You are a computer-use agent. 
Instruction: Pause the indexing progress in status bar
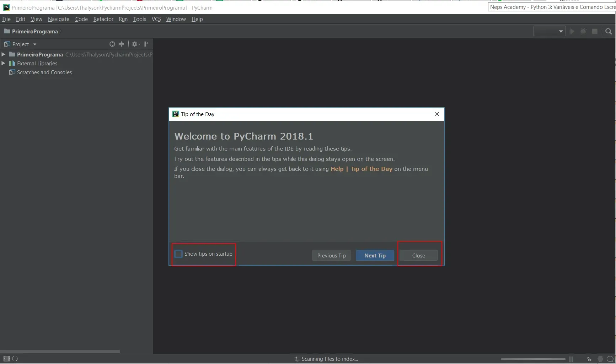point(571,359)
